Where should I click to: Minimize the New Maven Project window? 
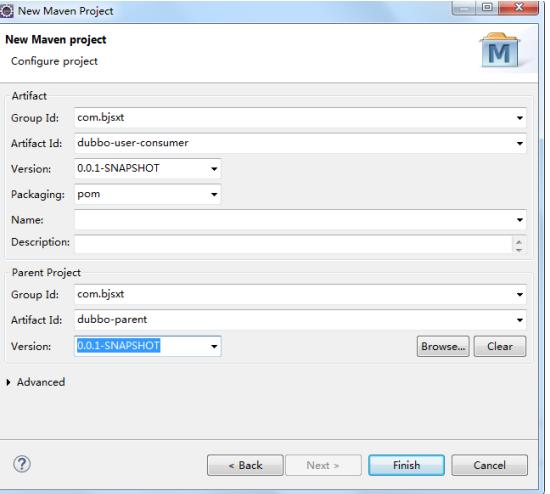[x=464, y=8]
